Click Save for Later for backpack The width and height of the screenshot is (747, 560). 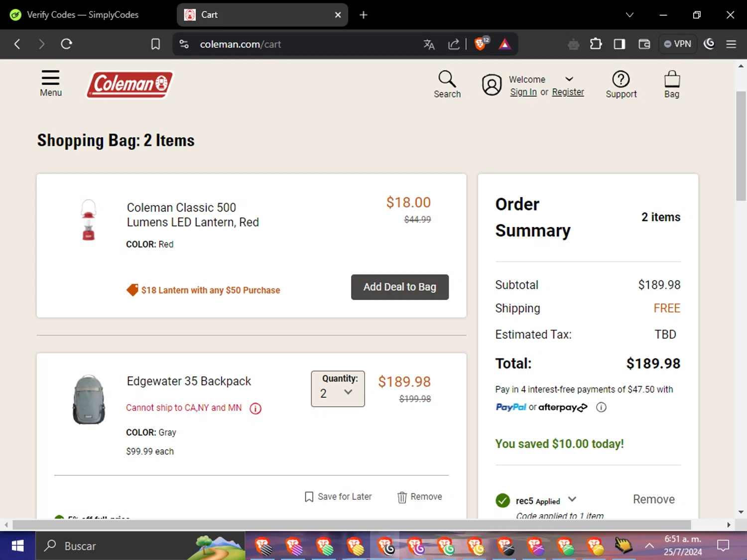pos(338,497)
